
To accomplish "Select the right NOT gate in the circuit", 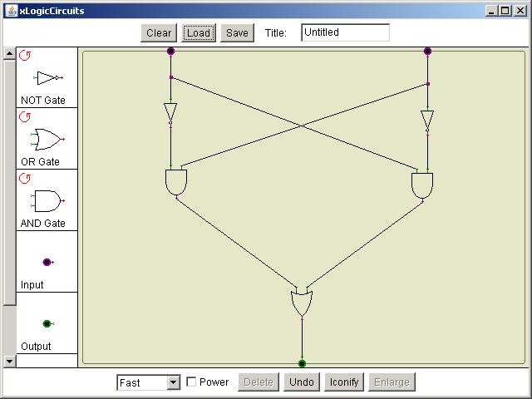I will (x=427, y=121).
